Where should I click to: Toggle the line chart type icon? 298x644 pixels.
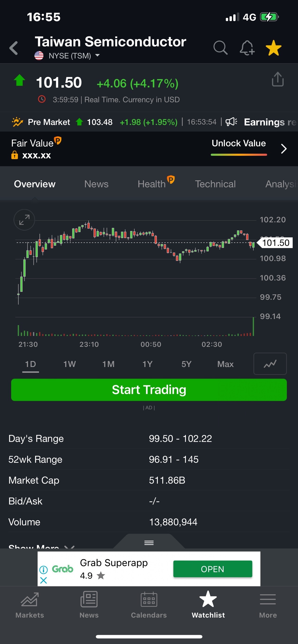tap(270, 364)
